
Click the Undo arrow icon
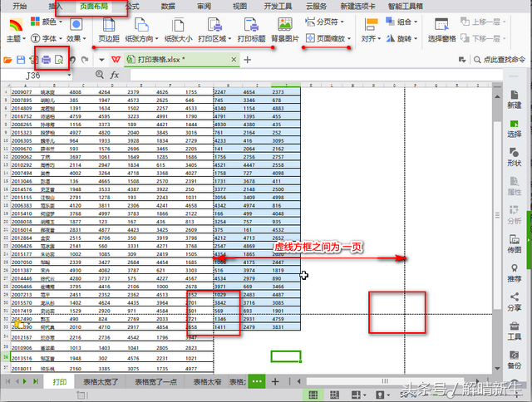[x=72, y=60]
